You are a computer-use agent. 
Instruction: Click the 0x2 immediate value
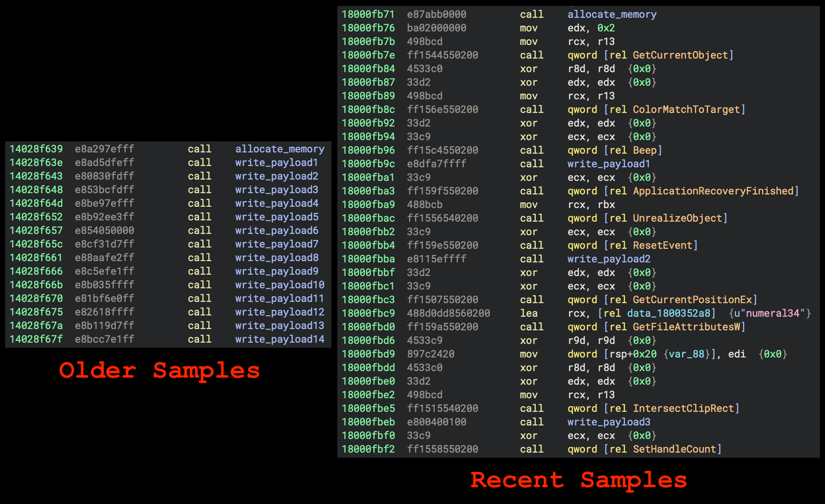606,28
